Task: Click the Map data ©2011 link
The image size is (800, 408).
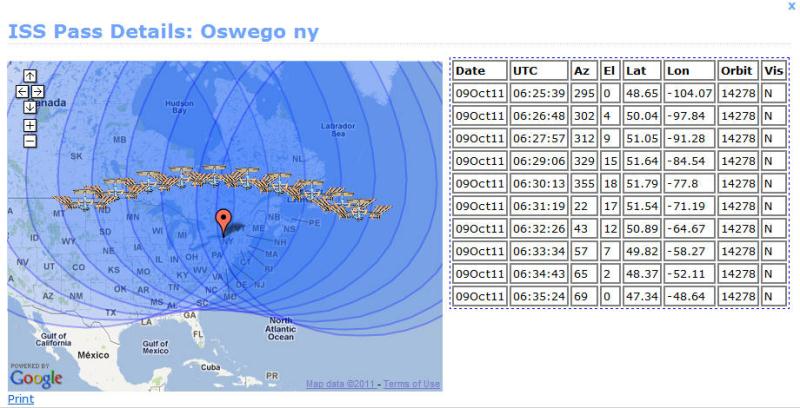Action: pyautogui.click(x=341, y=384)
